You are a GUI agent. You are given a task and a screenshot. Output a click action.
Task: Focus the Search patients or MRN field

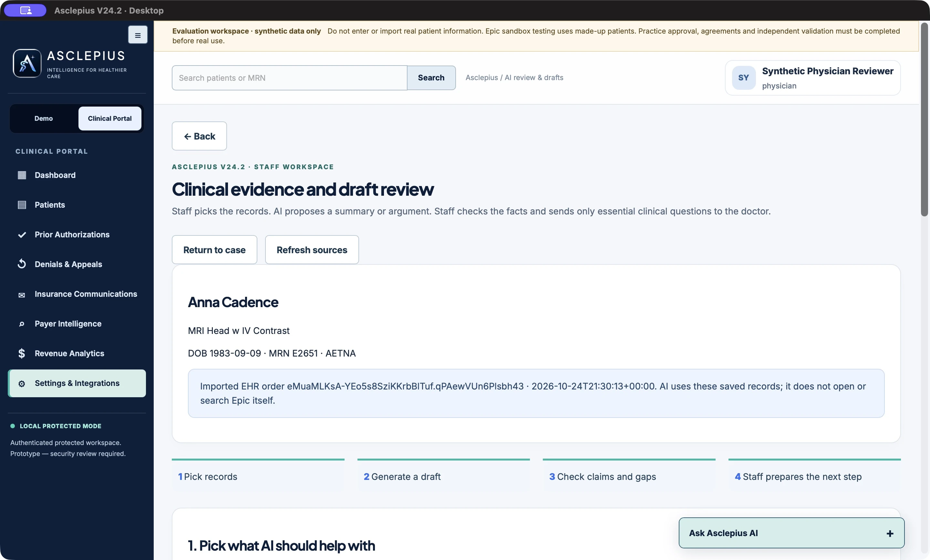(289, 78)
